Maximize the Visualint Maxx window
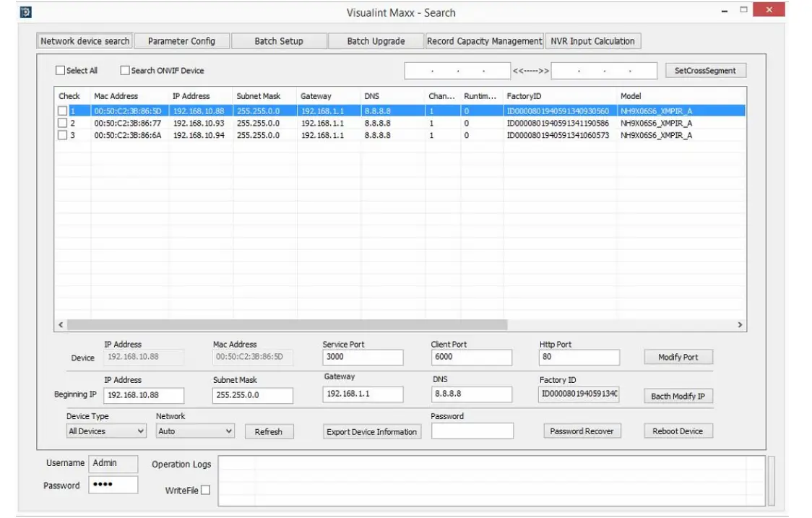This screenshot has height=518, width=812. pyautogui.click(x=743, y=10)
